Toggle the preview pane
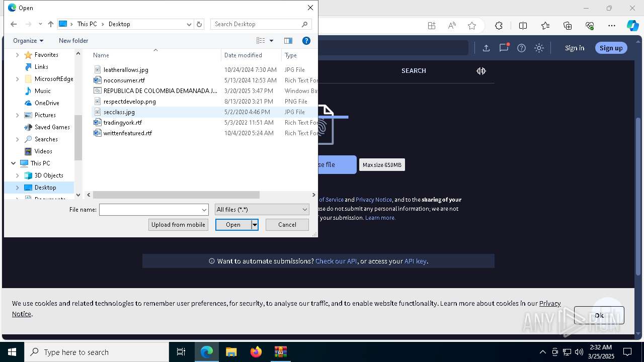644x362 pixels. 288,41
